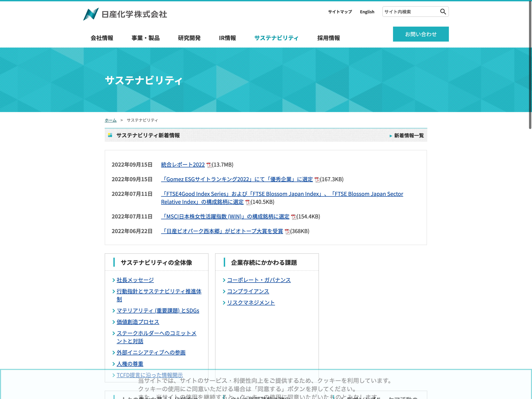532x399 pixels.
Task: Click PDF icon beside ビオトープ大賞 link
Action: 287,232
